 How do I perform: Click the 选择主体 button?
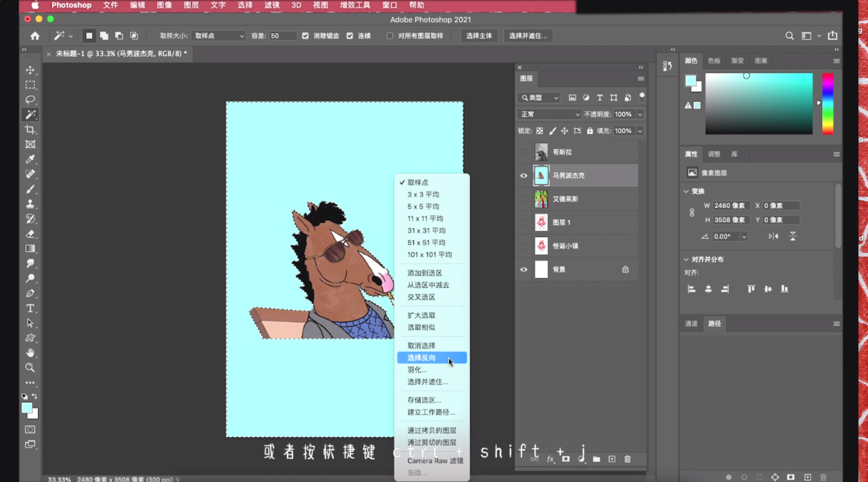[479, 36]
